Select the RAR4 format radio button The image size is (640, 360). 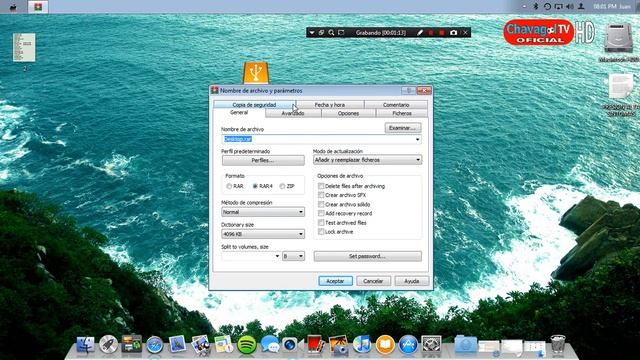[255, 186]
